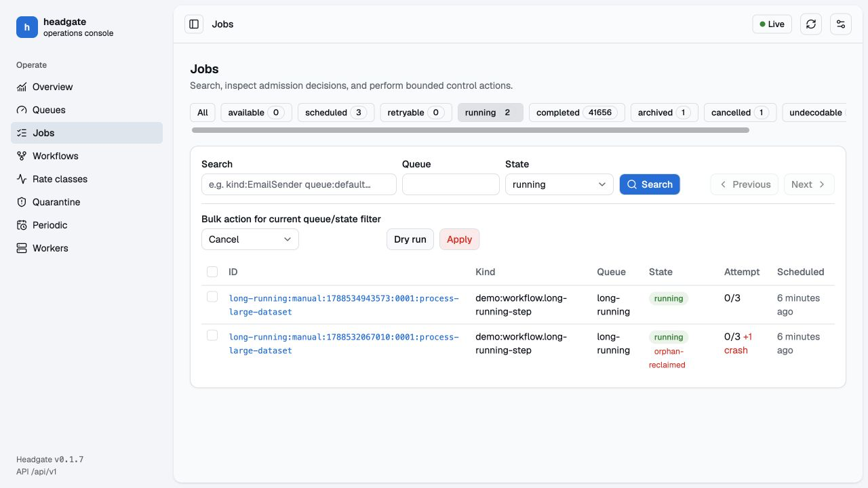Go to the Next page
The width and height of the screenshot is (868, 488).
click(x=809, y=184)
